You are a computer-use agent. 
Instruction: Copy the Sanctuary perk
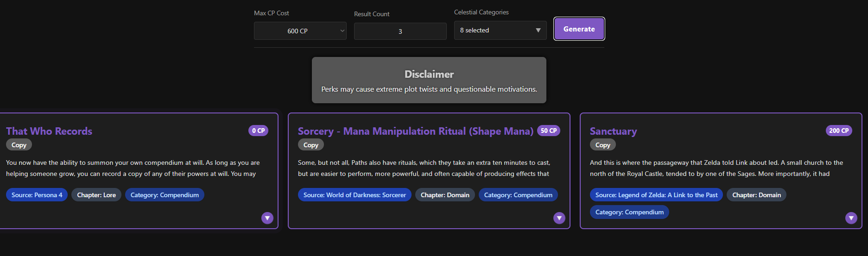click(602, 145)
